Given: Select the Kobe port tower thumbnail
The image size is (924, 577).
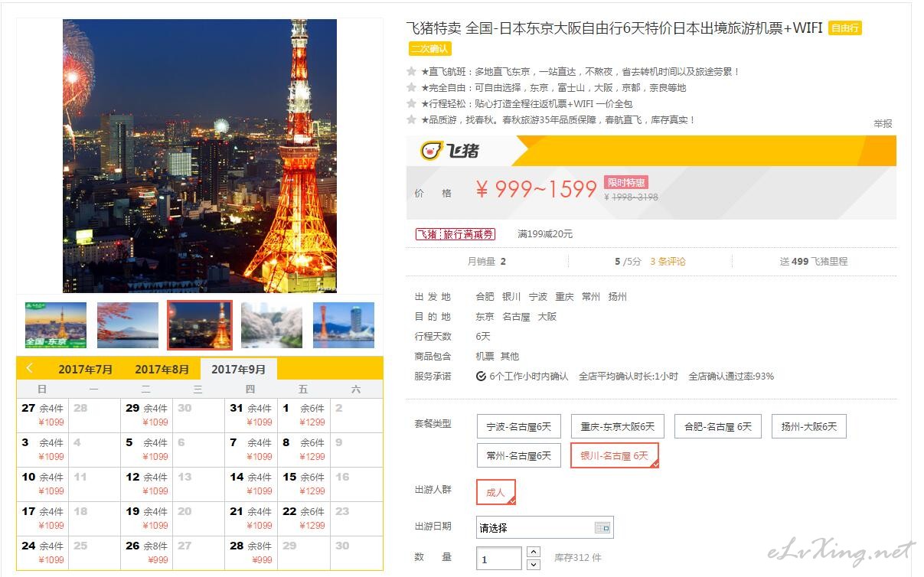Looking at the screenshot, I should [x=344, y=325].
